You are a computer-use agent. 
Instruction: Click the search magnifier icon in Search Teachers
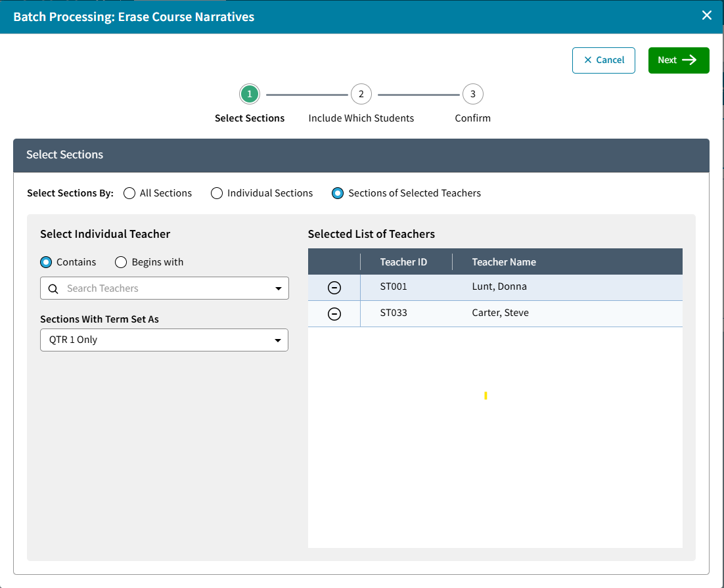click(x=54, y=288)
